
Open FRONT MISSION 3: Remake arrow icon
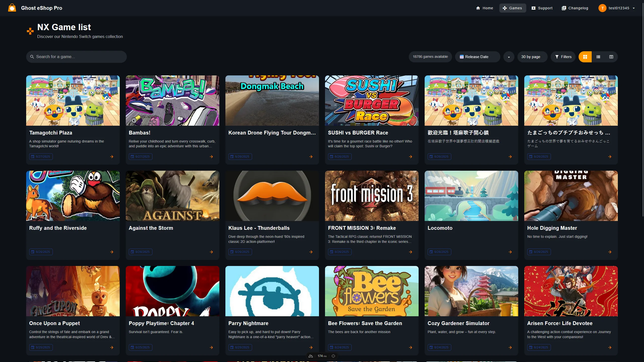(x=411, y=252)
